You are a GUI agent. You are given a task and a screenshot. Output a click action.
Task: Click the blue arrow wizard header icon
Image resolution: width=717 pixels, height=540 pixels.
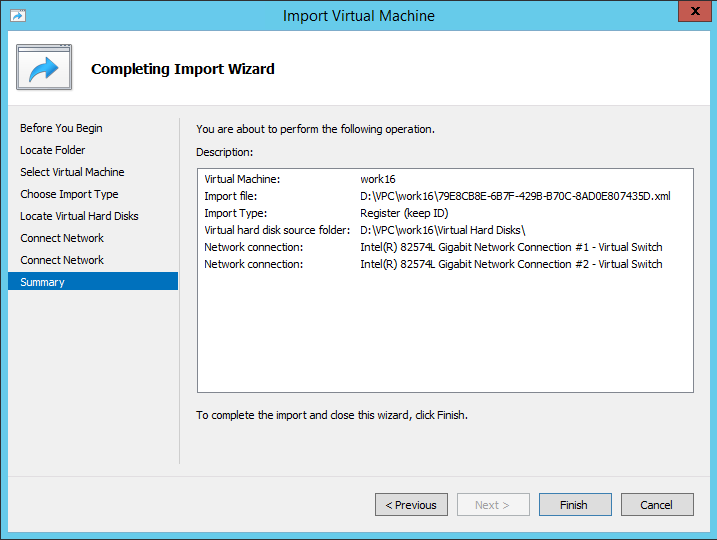pyautogui.click(x=44, y=68)
